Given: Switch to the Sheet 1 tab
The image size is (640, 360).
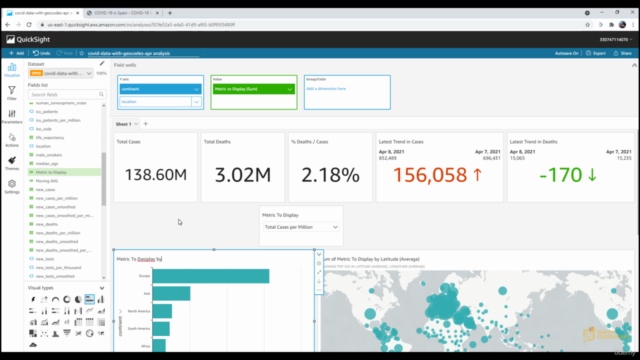Looking at the screenshot, I should click(x=123, y=124).
